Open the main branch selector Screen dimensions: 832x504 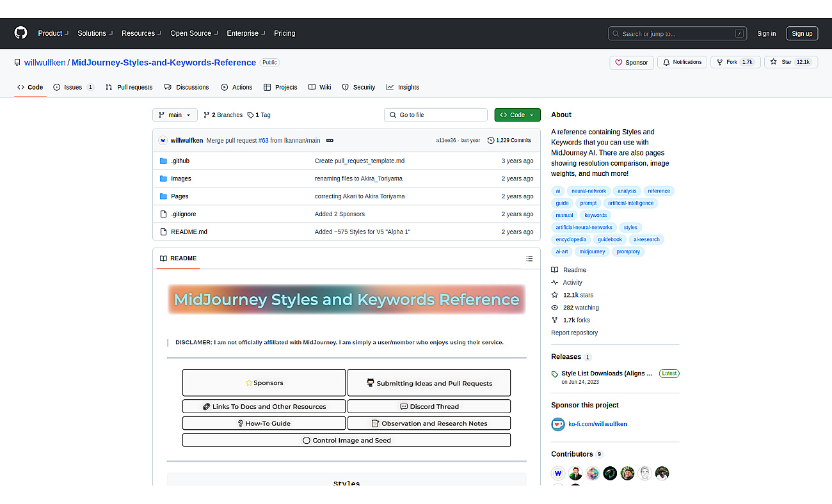click(175, 115)
